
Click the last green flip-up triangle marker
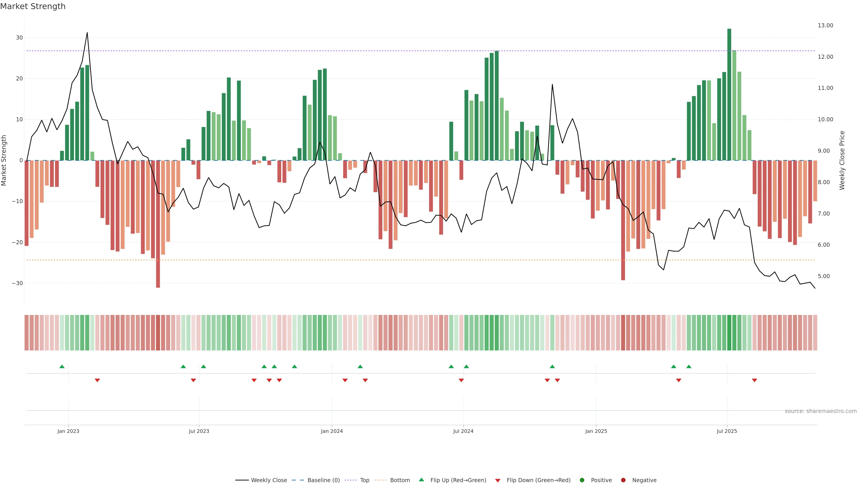(x=689, y=366)
